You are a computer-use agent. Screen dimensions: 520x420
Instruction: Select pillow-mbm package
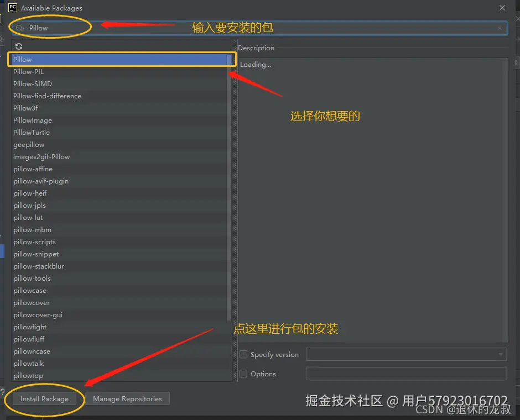(x=119, y=229)
